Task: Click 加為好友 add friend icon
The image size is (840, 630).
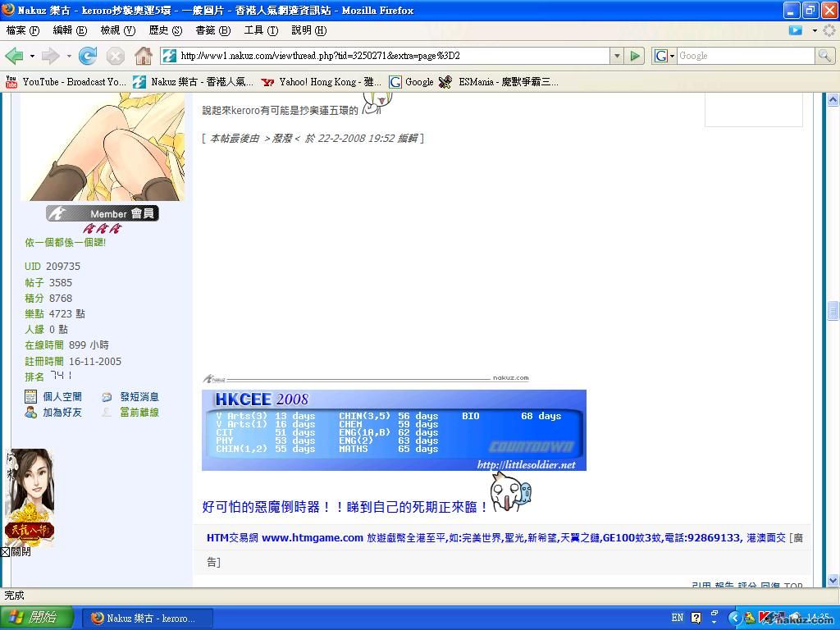Action: [30, 413]
